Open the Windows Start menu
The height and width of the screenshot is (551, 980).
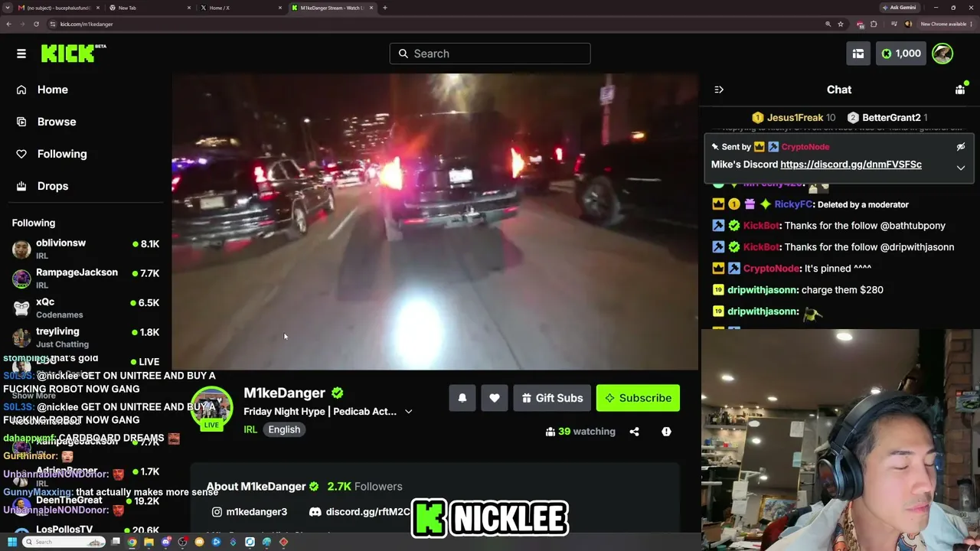(x=11, y=542)
